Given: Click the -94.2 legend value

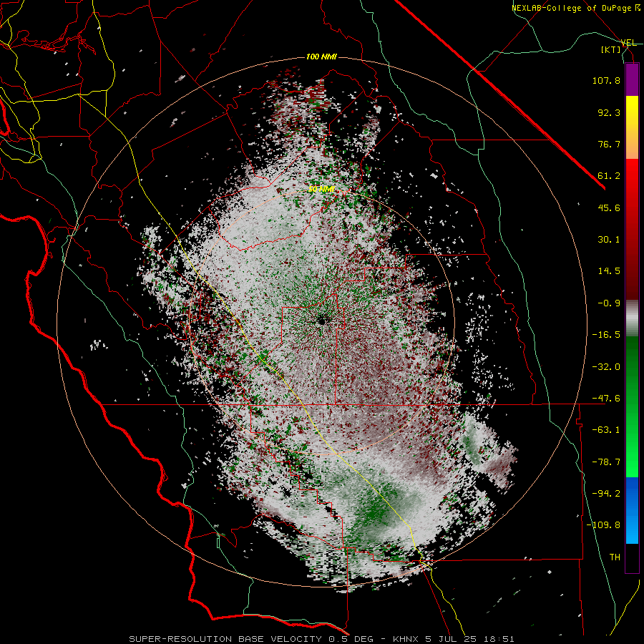Looking at the screenshot, I should click(x=606, y=494).
